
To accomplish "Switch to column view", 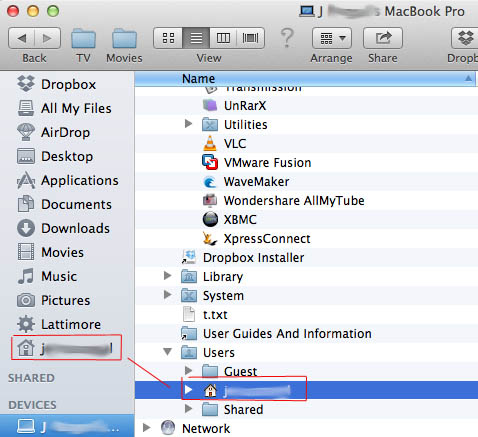I will click(x=223, y=38).
